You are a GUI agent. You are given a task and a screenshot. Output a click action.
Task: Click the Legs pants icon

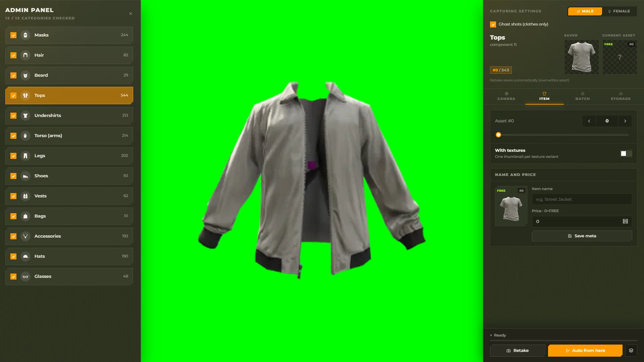pos(25,156)
